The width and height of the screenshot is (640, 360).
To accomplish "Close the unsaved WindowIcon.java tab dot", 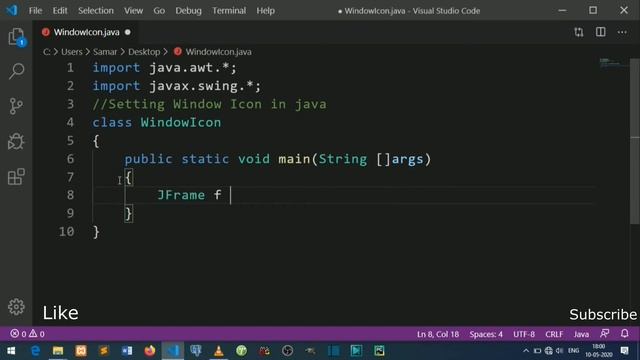I will point(128,32).
